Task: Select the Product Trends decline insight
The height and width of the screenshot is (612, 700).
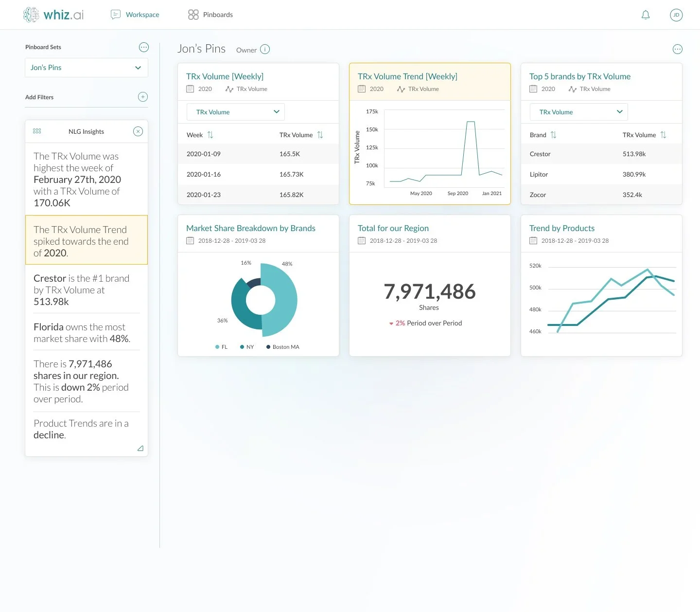Action: tap(87, 429)
